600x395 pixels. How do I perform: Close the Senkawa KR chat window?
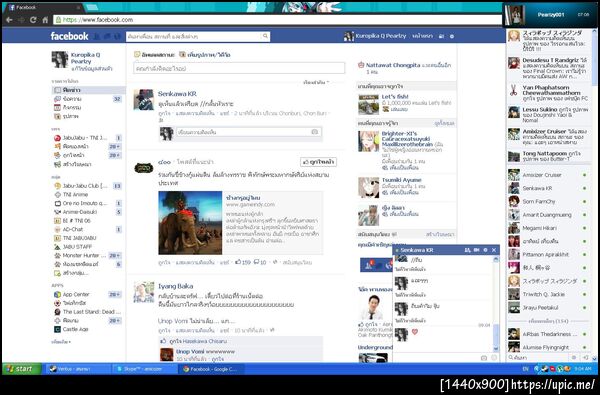pos(494,250)
